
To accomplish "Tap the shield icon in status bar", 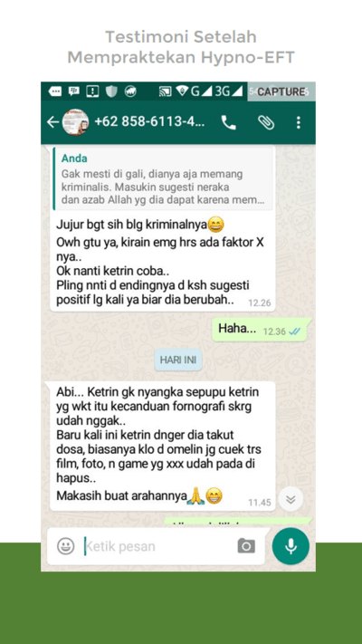I will coord(111,91).
